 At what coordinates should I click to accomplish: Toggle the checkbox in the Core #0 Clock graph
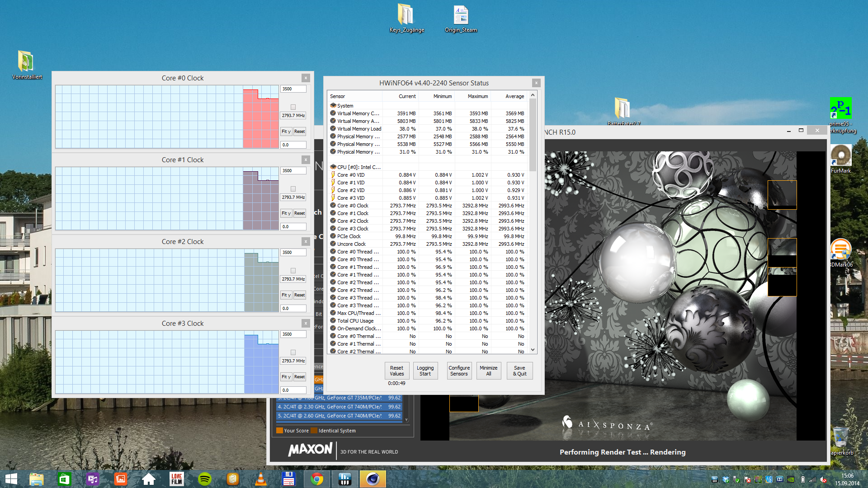[293, 107]
